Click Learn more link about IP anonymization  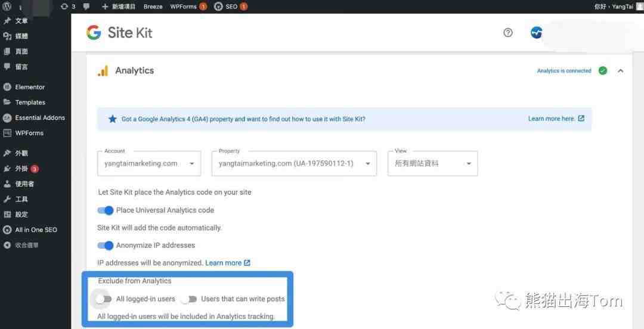coord(228,263)
